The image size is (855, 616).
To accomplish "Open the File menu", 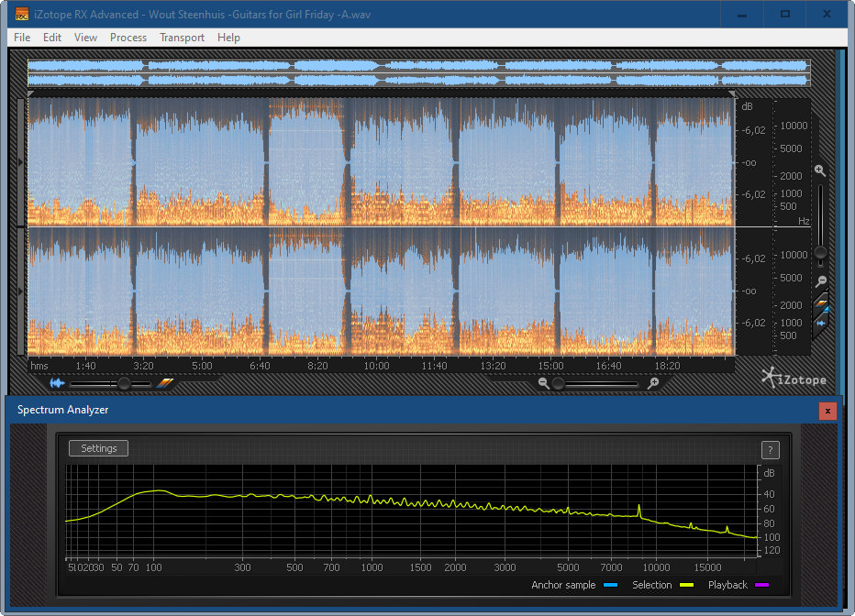I will pos(22,38).
